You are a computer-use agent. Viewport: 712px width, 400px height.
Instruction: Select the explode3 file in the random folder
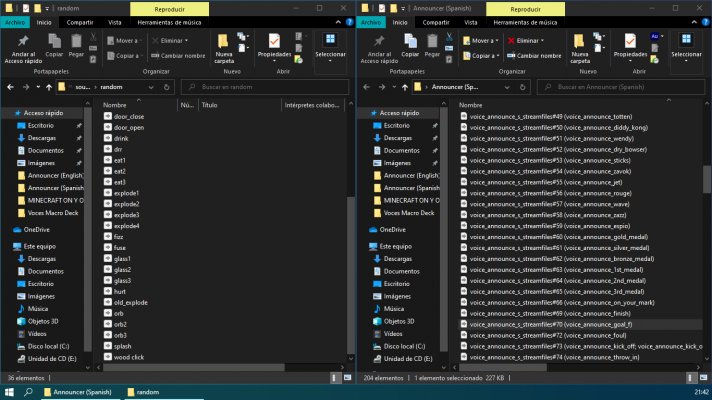(x=126, y=215)
